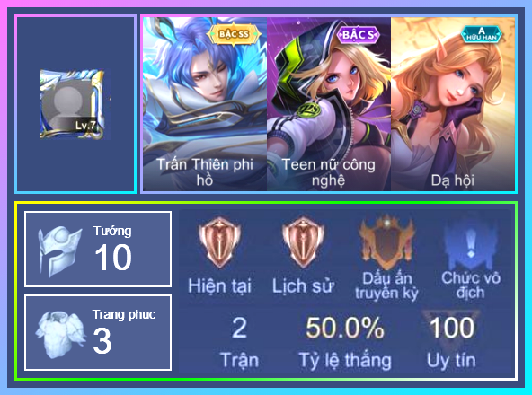Click the Dấu ấn truyền kỳ emblem

(386, 242)
